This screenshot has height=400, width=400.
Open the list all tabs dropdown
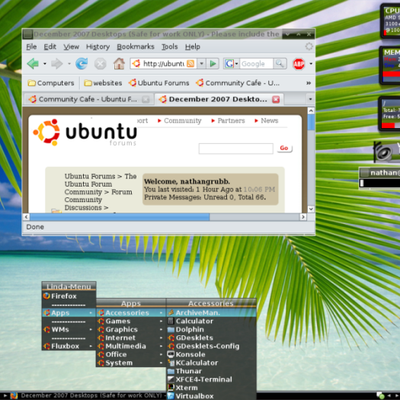pos(310,99)
